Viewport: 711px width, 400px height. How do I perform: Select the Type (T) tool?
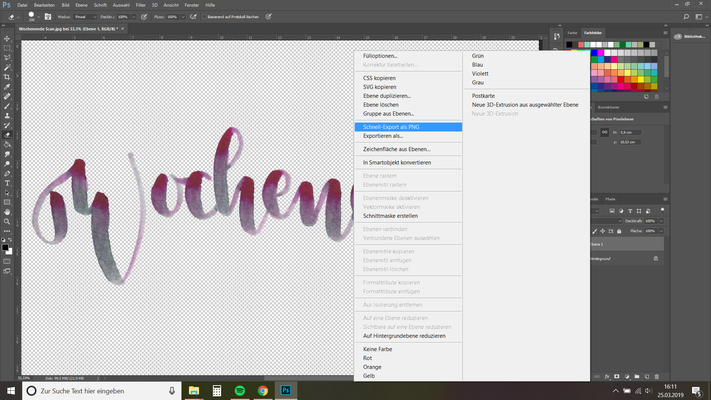[x=8, y=183]
